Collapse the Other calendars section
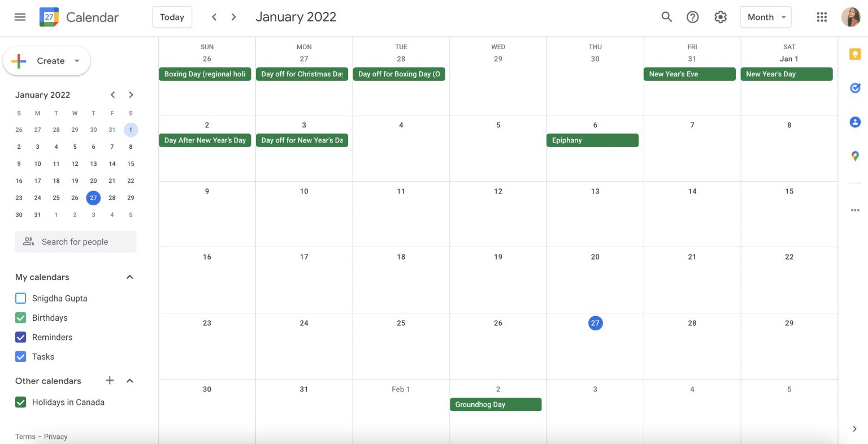 point(130,381)
